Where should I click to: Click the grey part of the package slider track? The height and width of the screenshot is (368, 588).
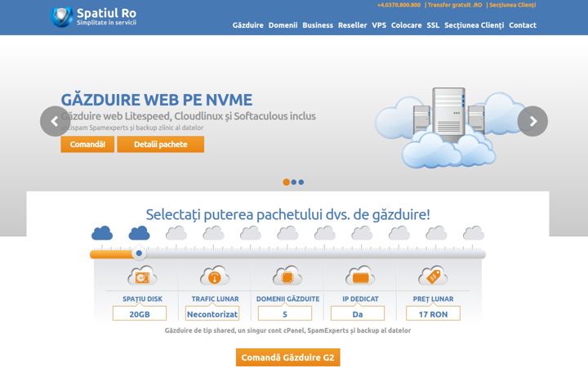(316, 254)
